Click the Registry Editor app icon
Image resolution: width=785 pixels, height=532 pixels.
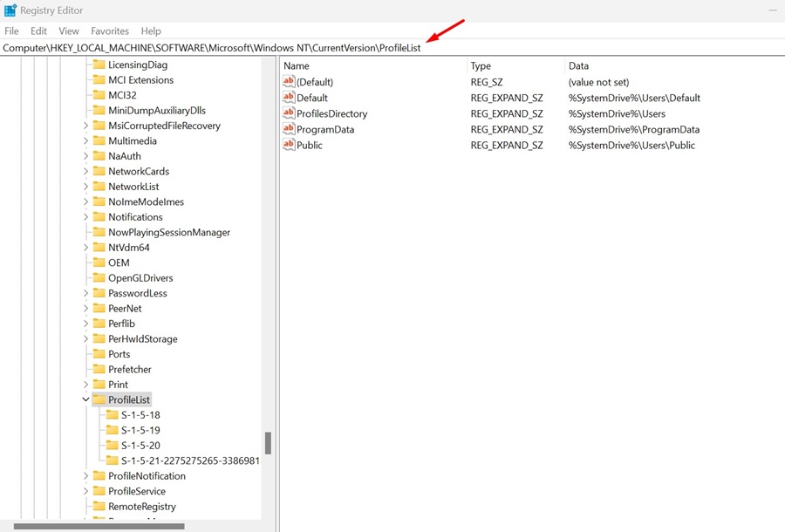[x=10, y=10]
